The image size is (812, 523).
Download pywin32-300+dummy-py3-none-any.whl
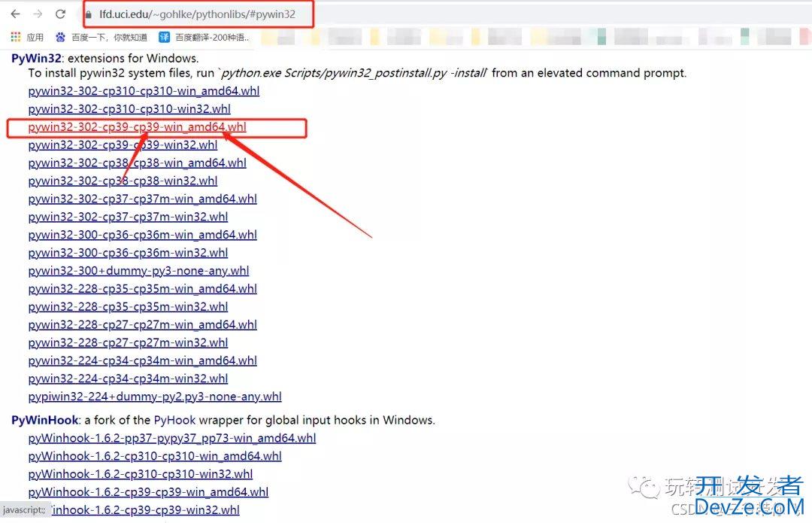coord(139,271)
